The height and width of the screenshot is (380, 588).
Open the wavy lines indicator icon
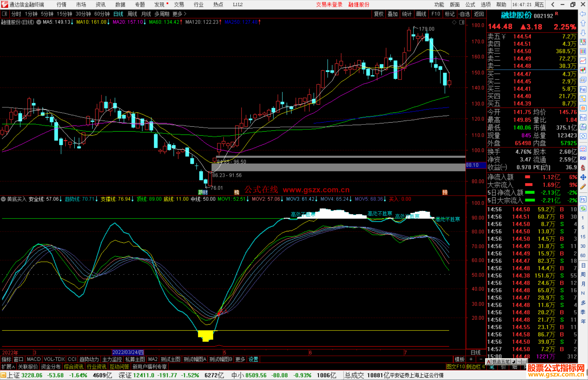583,149
